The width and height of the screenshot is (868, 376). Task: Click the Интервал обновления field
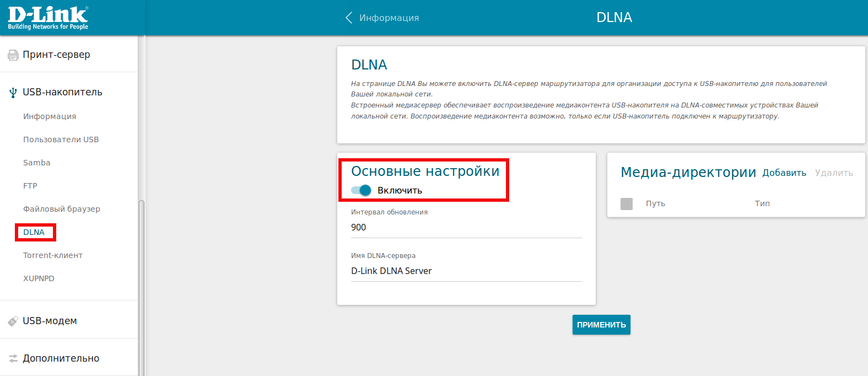coord(466,227)
